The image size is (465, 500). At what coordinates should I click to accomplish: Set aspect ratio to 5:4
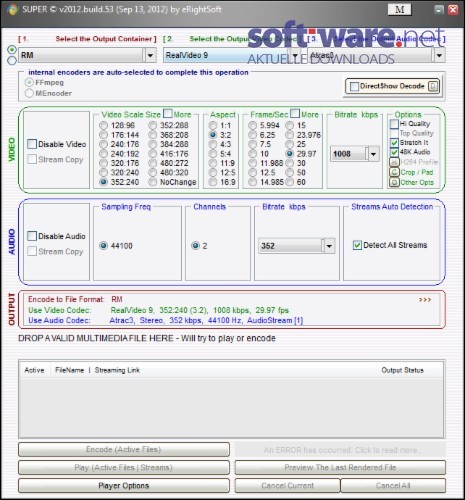pyautogui.click(x=213, y=154)
